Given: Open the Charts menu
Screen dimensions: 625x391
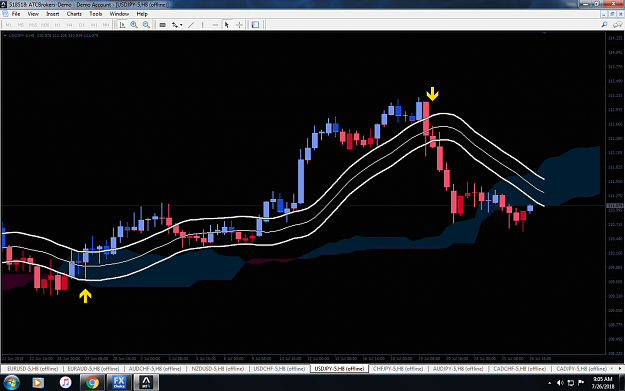Looking at the screenshot, I should click(74, 14).
